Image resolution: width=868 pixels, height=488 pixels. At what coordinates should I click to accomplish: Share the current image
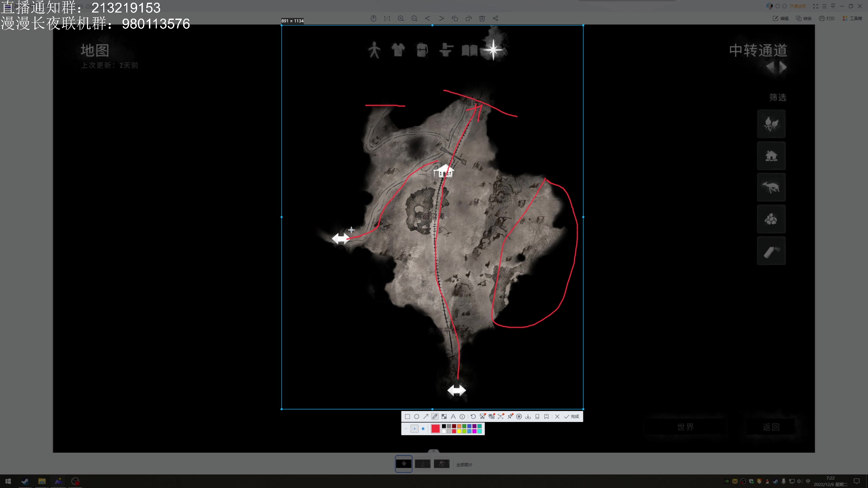[496, 18]
